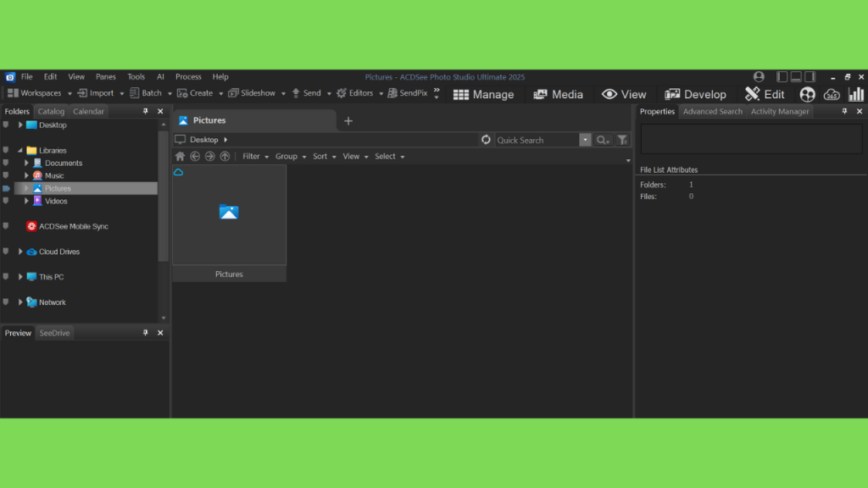The width and height of the screenshot is (868, 488).
Task: Pin the Folders pane
Action: (146, 111)
